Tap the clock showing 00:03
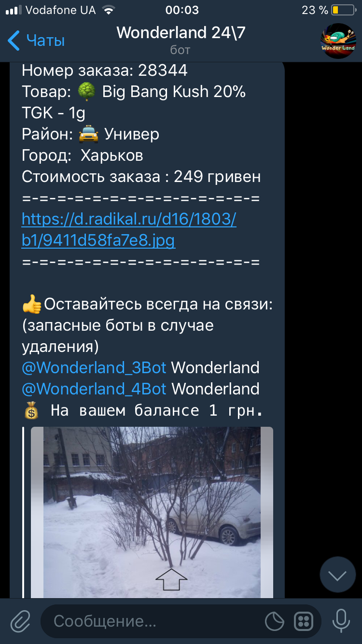 181,10
